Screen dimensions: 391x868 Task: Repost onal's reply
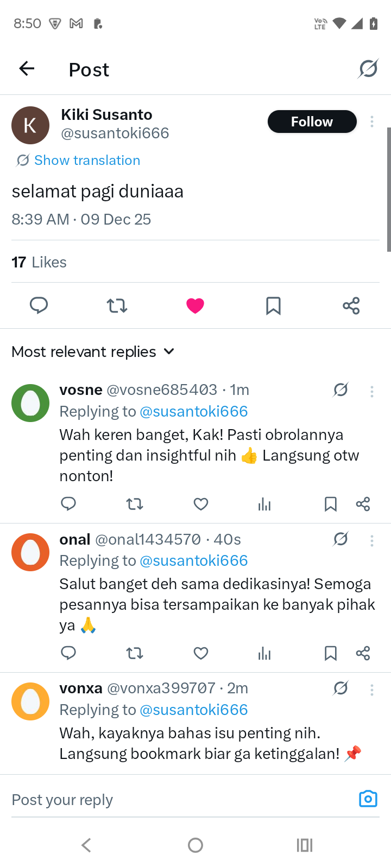pyautogui.click(x=135, y=653)
